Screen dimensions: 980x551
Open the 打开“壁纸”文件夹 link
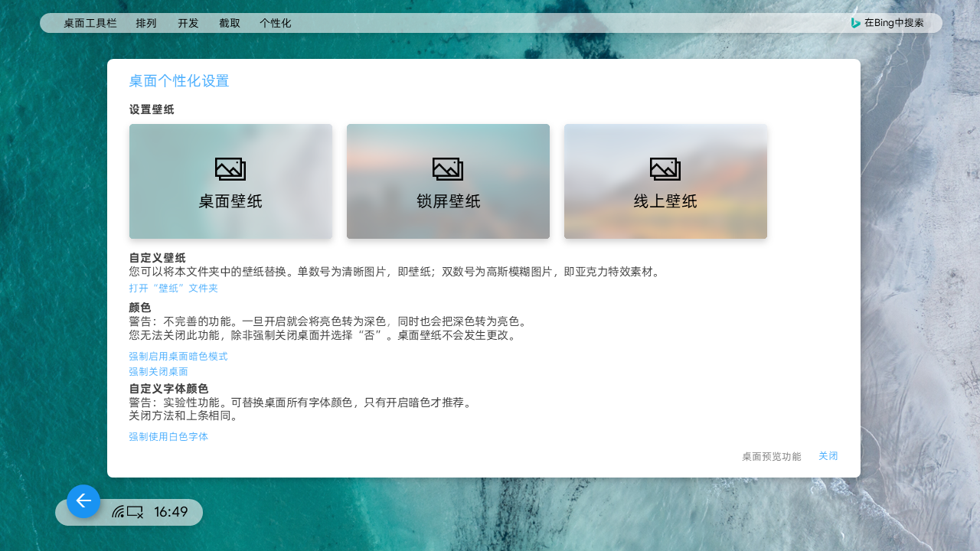coord(174,289)
